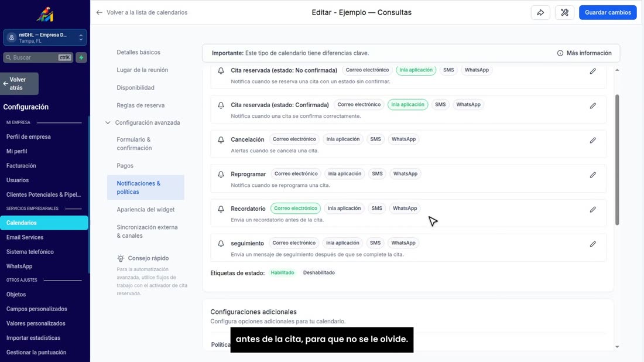Enable WhatsApp for Cita reservada Confirmada
644x362 pixels.
[x=468, y=104]
